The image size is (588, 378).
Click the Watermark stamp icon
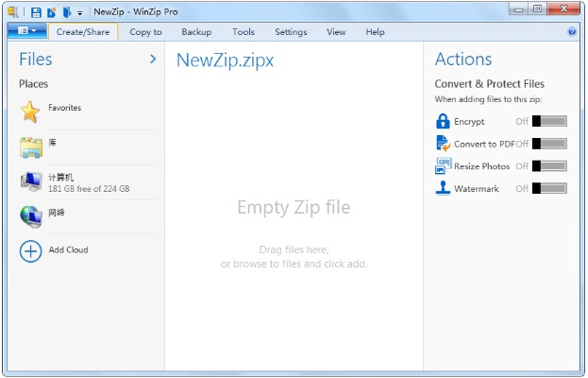(x=443, y=188)
